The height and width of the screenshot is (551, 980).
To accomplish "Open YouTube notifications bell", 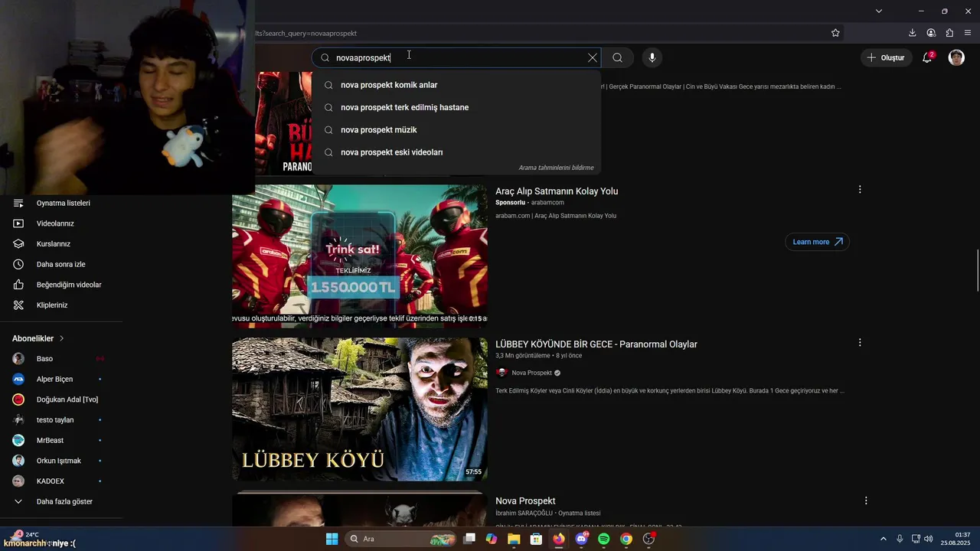I will (927, 57).
